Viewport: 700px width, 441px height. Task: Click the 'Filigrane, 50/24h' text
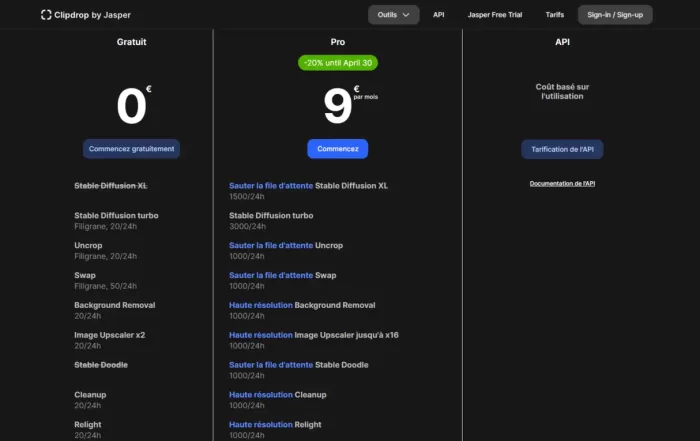point(105,286)
